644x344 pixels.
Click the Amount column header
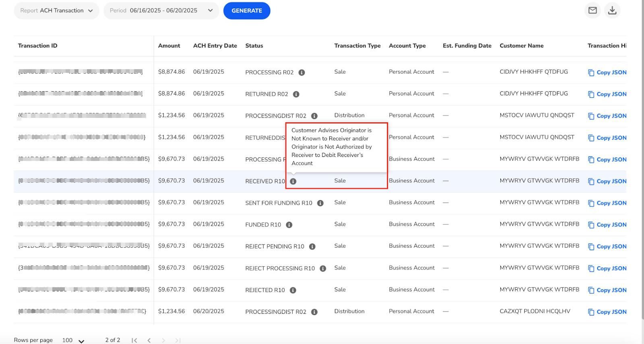pyautogui.click(x=169, y=46)
